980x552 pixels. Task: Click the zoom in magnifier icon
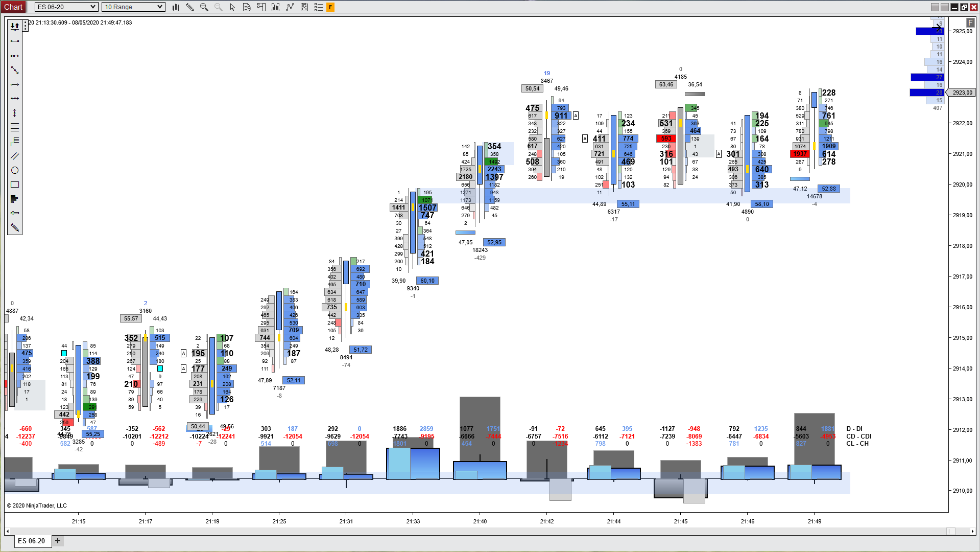tap(204, 7)
